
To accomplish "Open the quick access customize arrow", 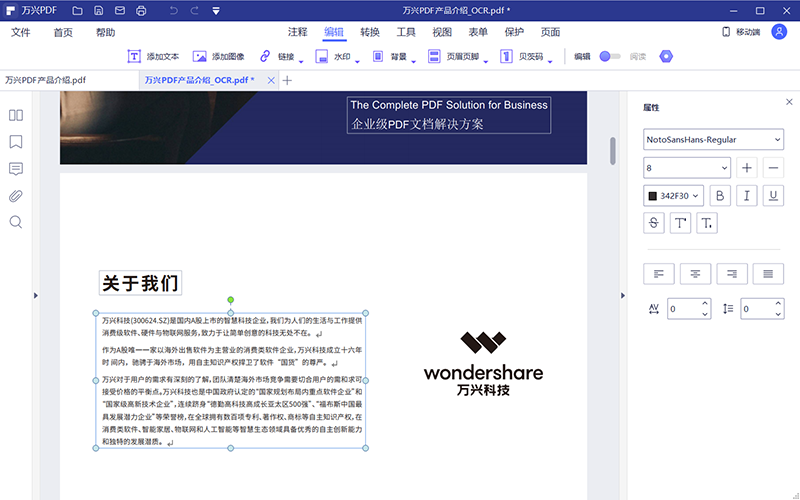I will click(x=216, y=11).
